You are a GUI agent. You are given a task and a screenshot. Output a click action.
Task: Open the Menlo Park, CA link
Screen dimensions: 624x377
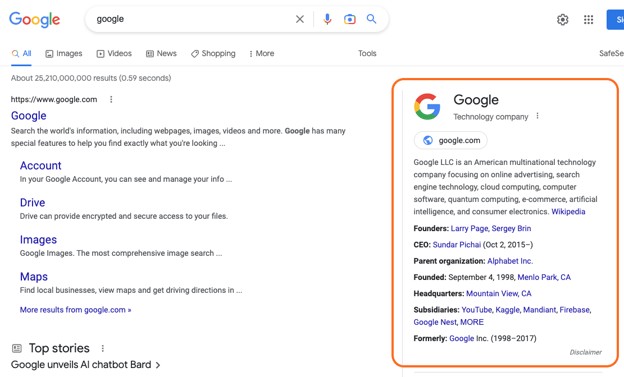click(x=544, y=277)
